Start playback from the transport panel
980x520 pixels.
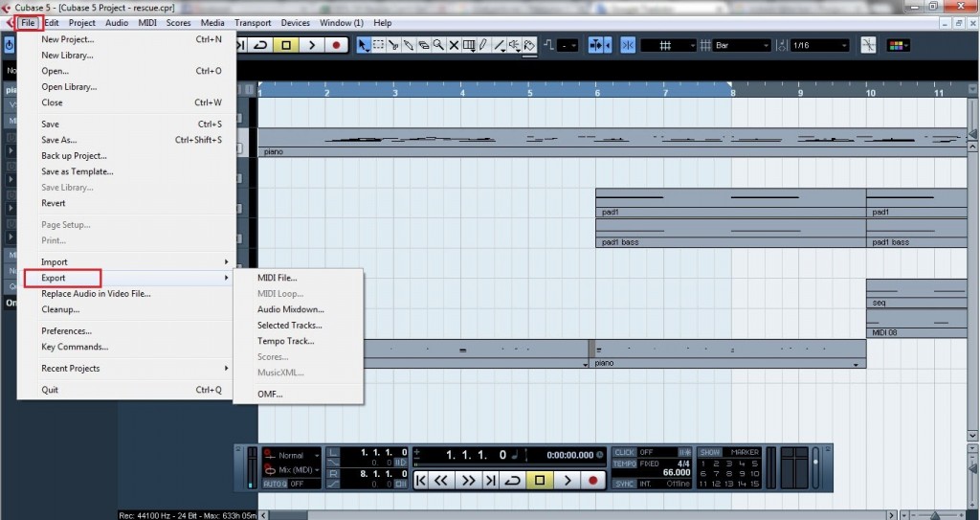point(568,480)
